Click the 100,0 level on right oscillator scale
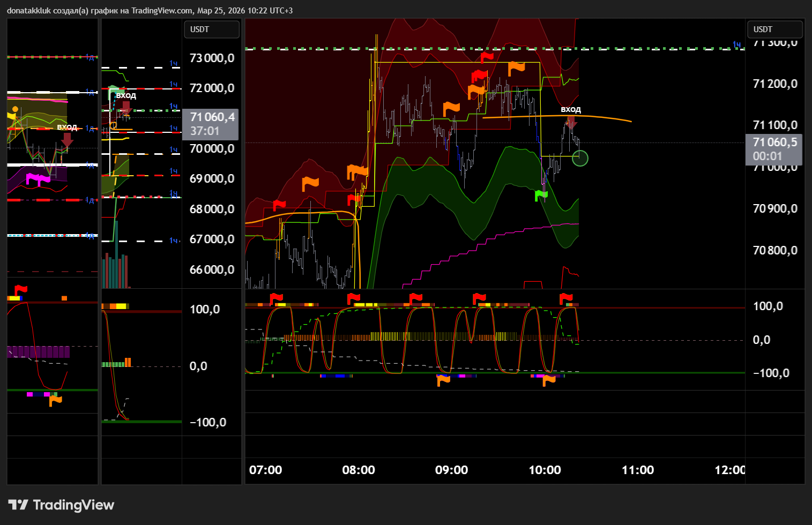The height and width of the screenshot is (525, 812). click(768, 306)
